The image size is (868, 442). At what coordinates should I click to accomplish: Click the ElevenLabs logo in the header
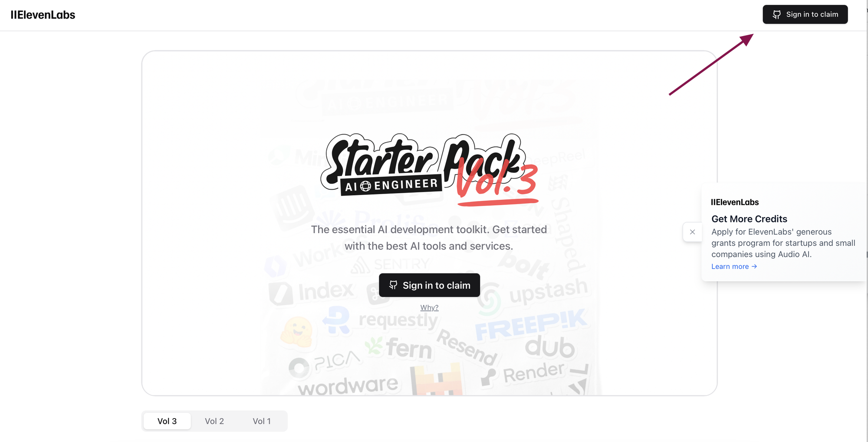[x=43, y=15]
